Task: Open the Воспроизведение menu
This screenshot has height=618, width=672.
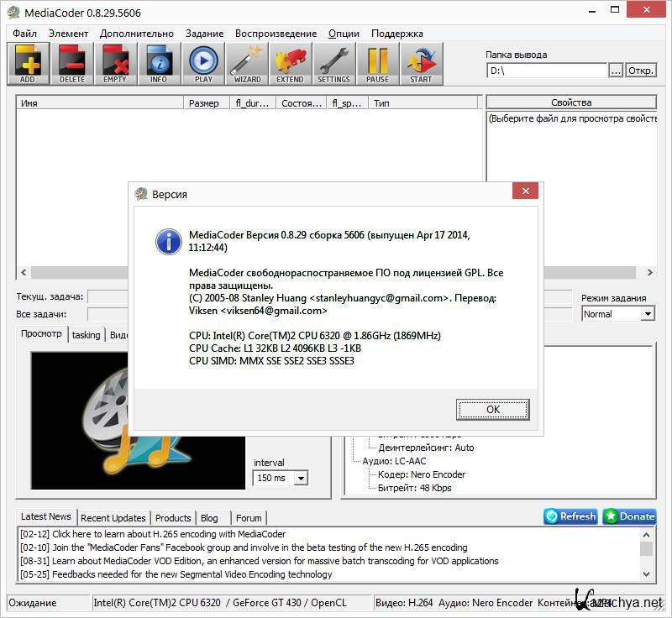Action: click(276, 34)
